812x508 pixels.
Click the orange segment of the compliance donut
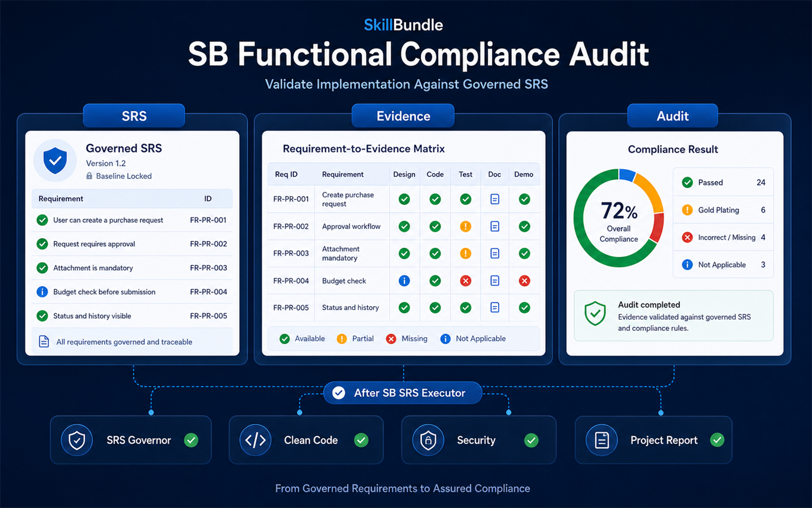[653, 192]
